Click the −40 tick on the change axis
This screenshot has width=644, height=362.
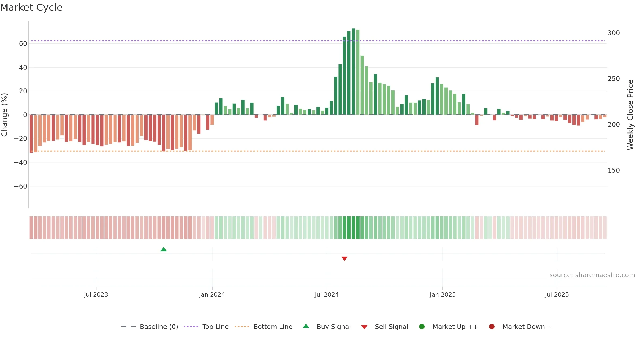[x=21, y=162]
